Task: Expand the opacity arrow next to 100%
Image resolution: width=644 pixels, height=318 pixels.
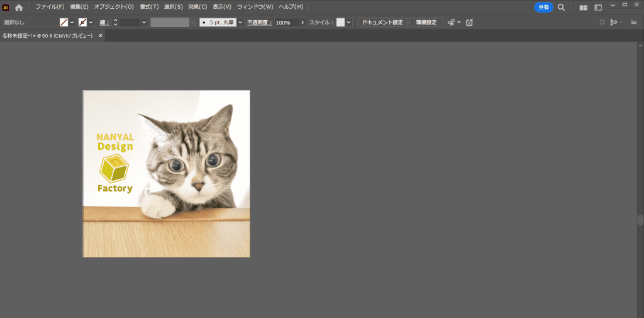Action: point(303,22)
